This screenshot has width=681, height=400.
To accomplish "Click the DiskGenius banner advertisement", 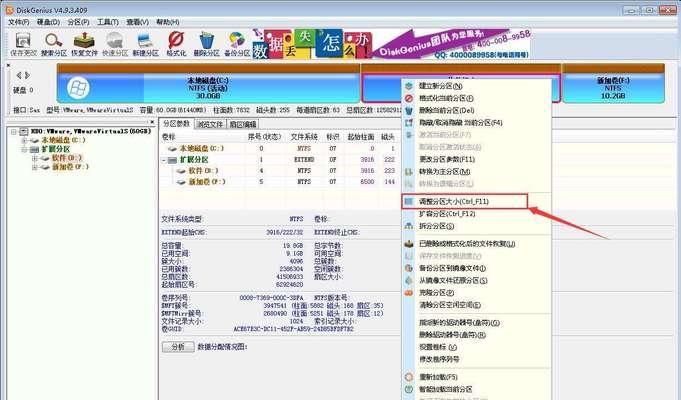I will (x=391, y=44).
